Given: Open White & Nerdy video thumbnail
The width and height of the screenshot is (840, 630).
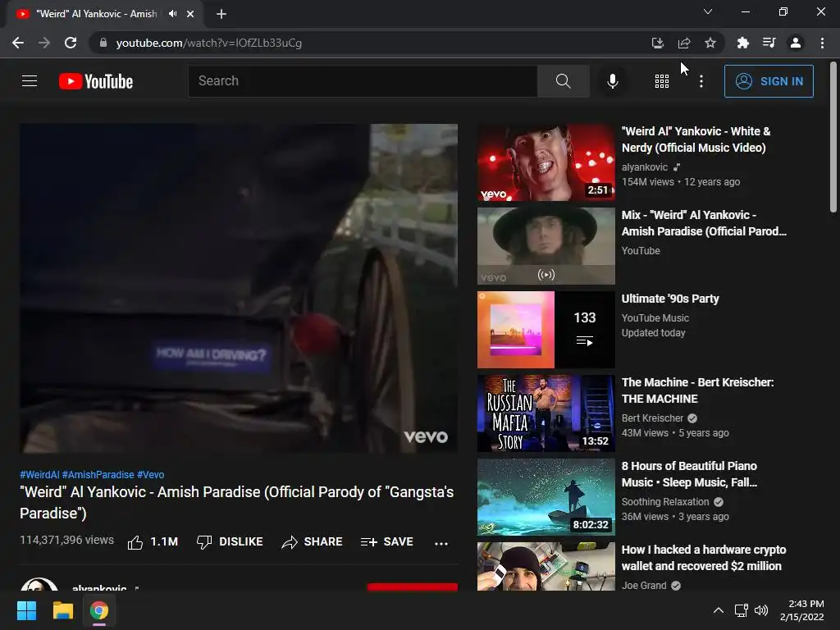Looking at the screenshot, I should click(x=546, y=162).
